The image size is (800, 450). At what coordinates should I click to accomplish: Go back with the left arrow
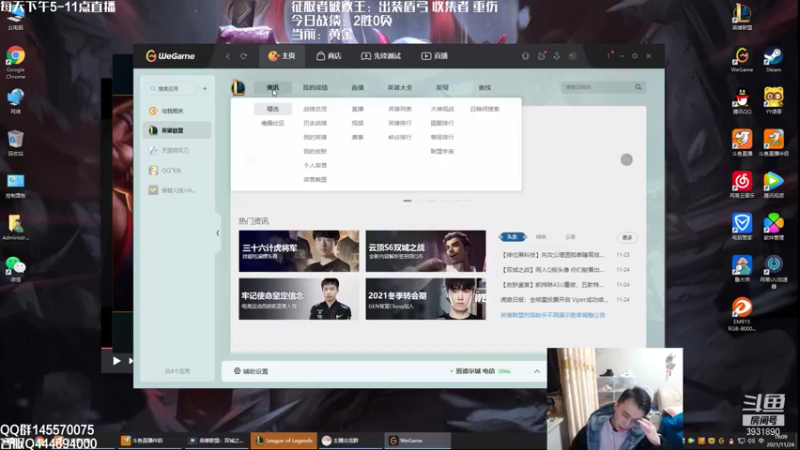click(228, 56)
